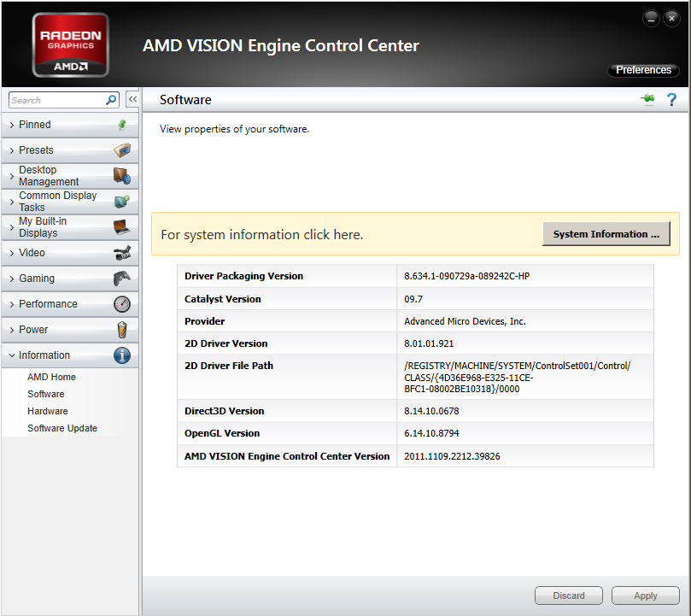Expand the Gaming section

[70, 279]
